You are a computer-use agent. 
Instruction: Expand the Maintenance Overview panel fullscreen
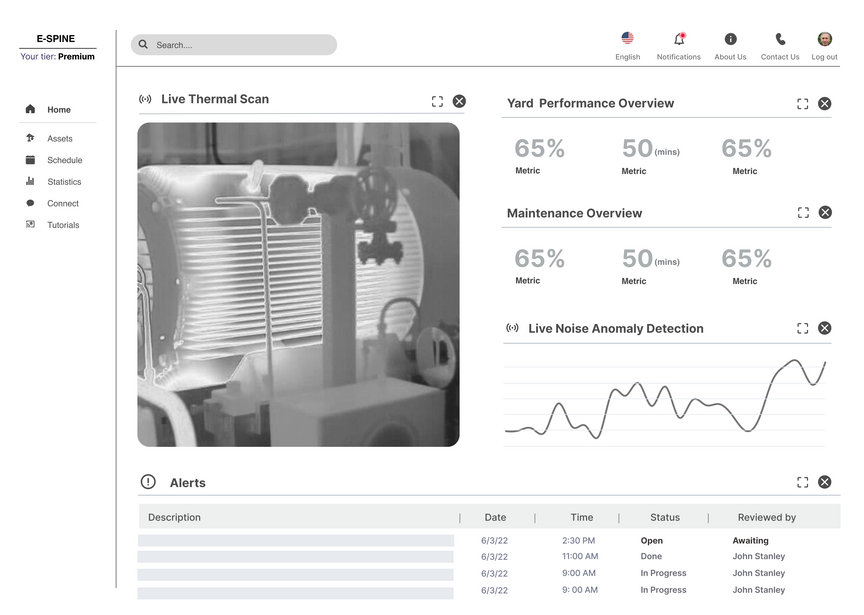802,213
